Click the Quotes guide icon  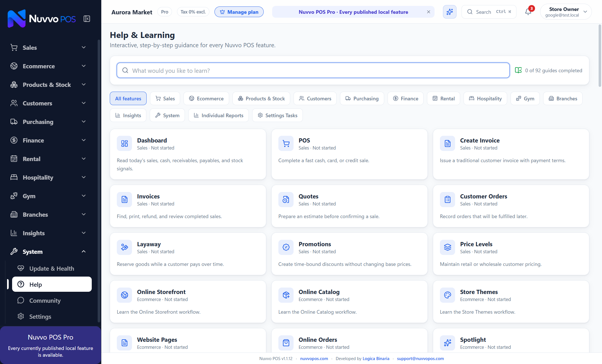pos(286,200)
